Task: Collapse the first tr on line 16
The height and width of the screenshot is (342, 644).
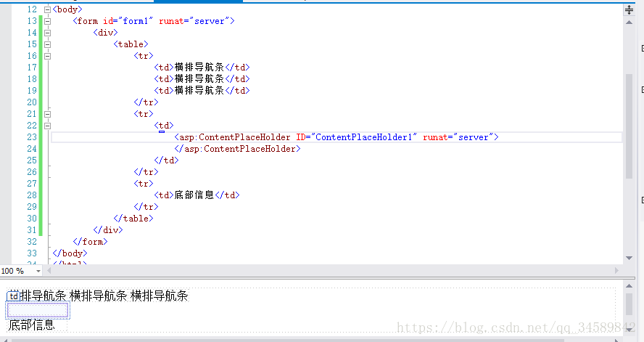Action: (47, 56)
